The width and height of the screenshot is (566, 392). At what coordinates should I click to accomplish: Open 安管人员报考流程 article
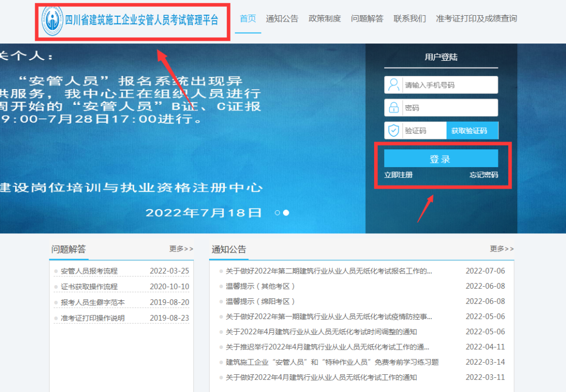pyautogui.click(x=89, y=271)
